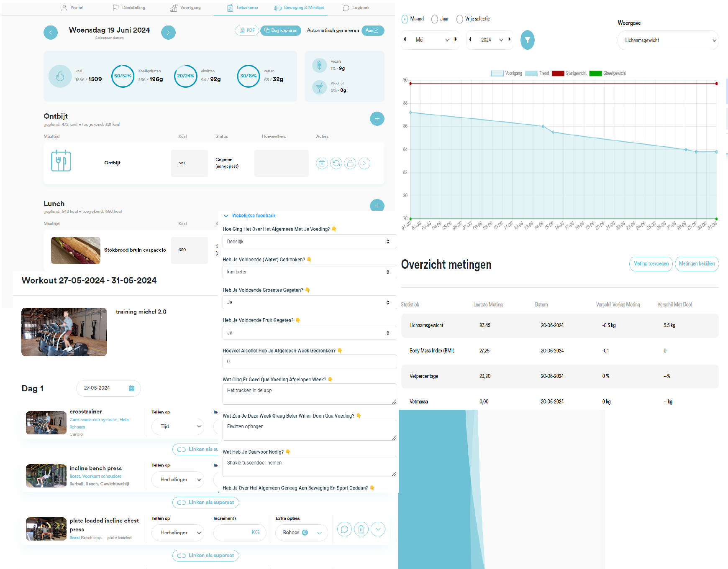Viewport: 728px width, 569px height.
Task: Open the Logboek tab
Action: [x=356, y=8]
